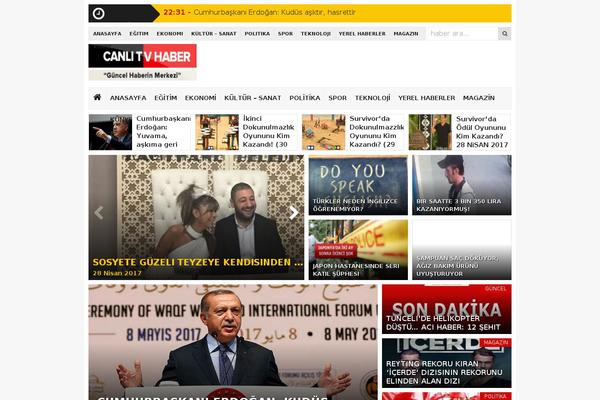
Task: Open slider story 'Sosyete Güzeli Teyzeye Kendisinden'
Action: click(197, 263)
